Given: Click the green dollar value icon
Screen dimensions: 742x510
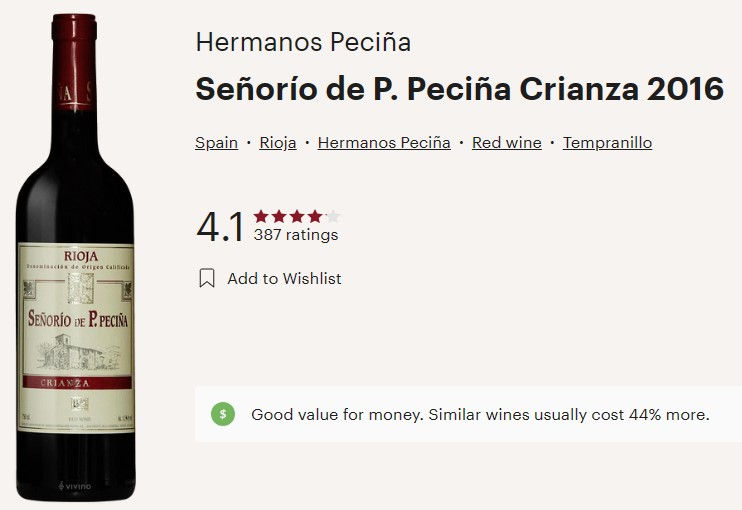Looking at the screenshot, I should pos(223,414).
